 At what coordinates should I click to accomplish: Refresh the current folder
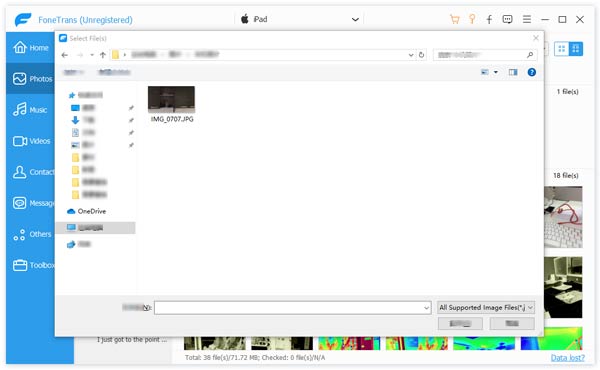421,55
